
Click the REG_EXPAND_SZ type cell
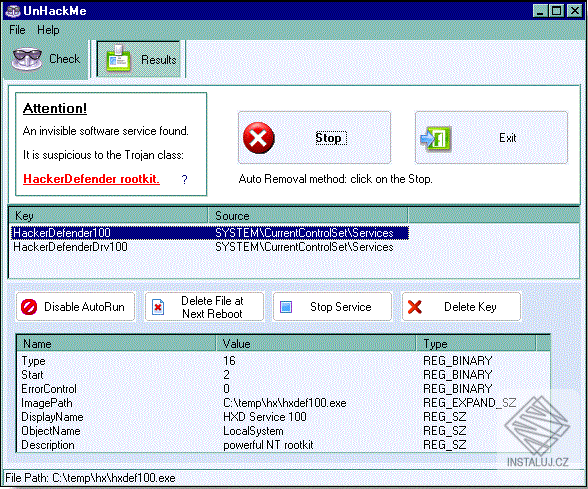click(x=470, y=403)
